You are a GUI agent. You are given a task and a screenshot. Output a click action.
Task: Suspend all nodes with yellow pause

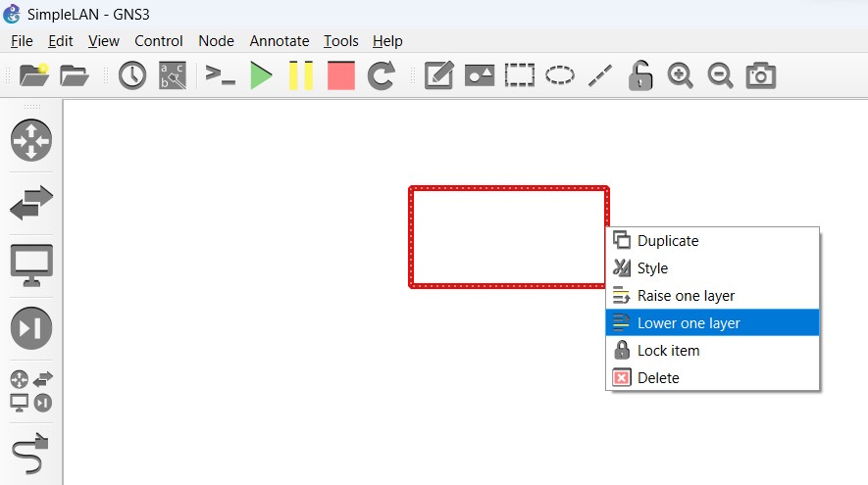[300, 75]
